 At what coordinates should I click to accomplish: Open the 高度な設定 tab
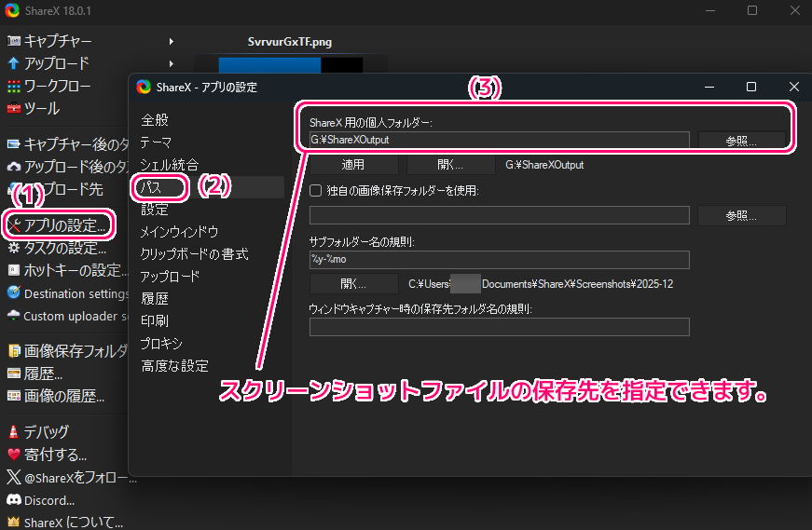(175, 366)
